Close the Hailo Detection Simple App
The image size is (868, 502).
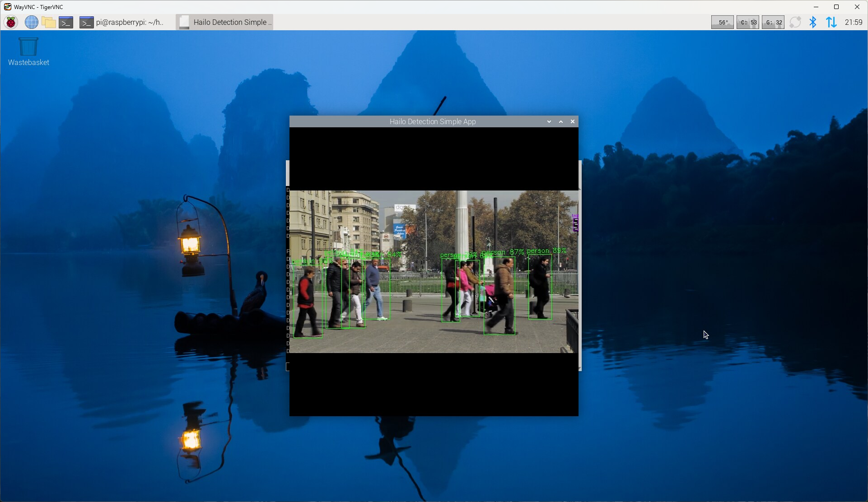point(573,121)
